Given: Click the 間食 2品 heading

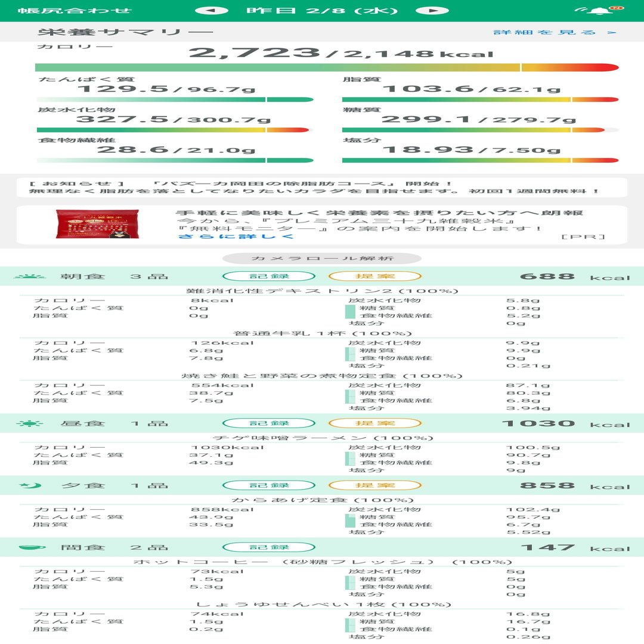Looking at the screenshot, I should click(114, 547).
